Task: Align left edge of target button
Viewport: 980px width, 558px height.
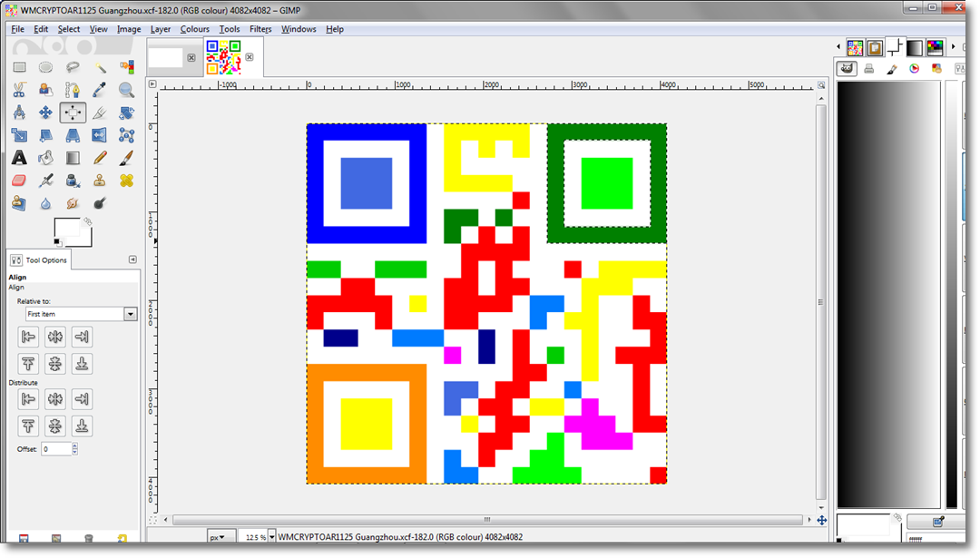Action: pyautogui.click(x=28, y=337)
